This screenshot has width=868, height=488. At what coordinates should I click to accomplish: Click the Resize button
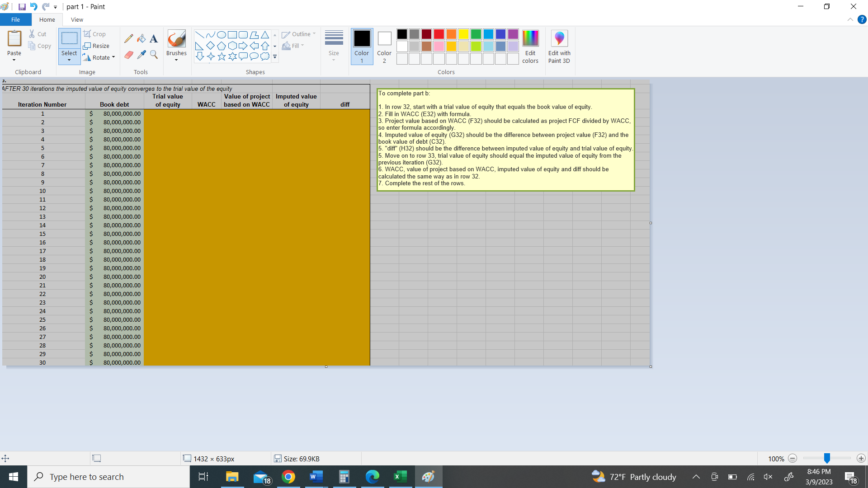click(97, 46)
